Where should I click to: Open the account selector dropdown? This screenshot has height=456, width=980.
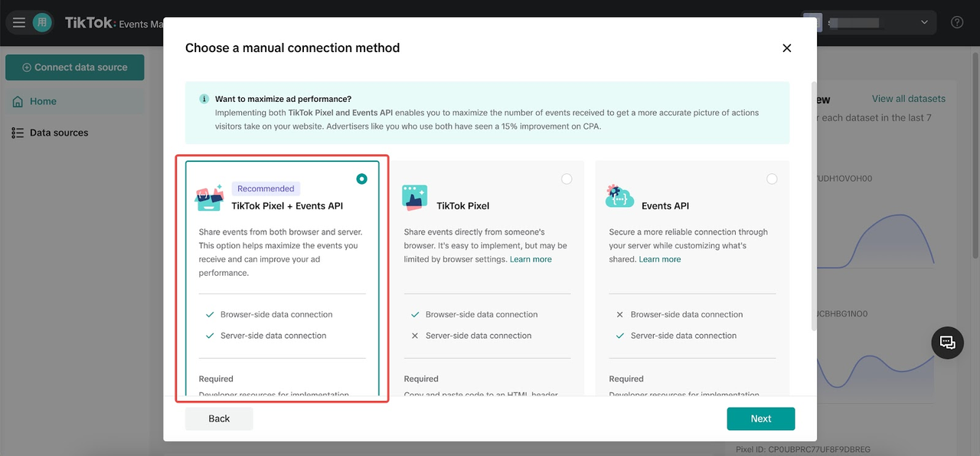click(924, 21)
